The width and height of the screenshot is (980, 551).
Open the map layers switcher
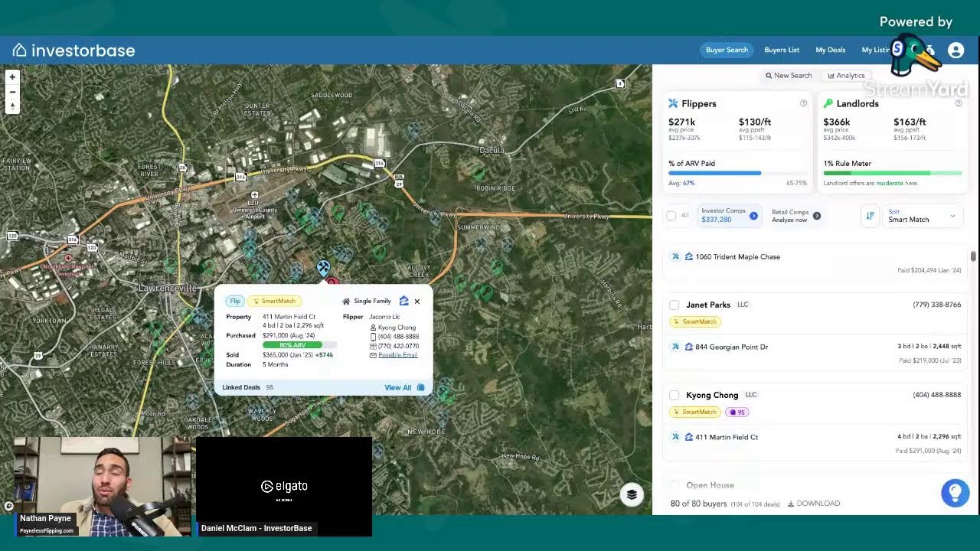point(632,494)
